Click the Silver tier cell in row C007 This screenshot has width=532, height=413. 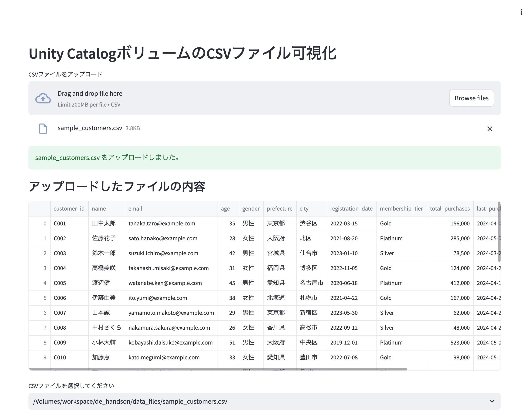click(402, 313)
